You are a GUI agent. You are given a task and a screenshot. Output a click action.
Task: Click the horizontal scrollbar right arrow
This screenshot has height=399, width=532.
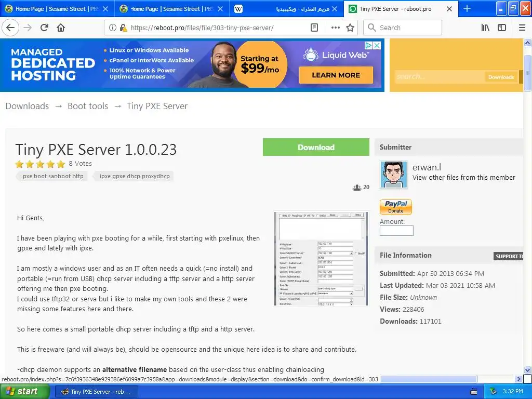tap(518, 379)
